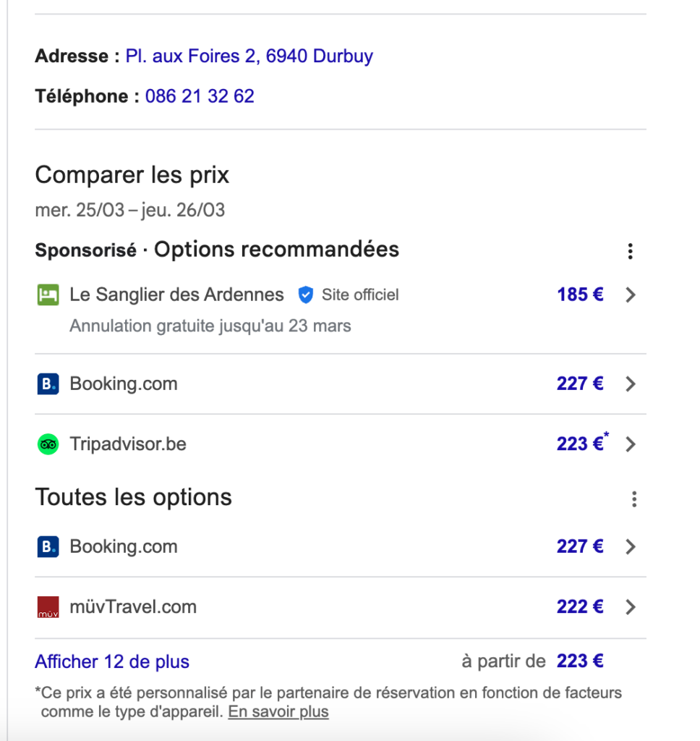Select the Tripadvisor.be 223 € price

point(581,444)
